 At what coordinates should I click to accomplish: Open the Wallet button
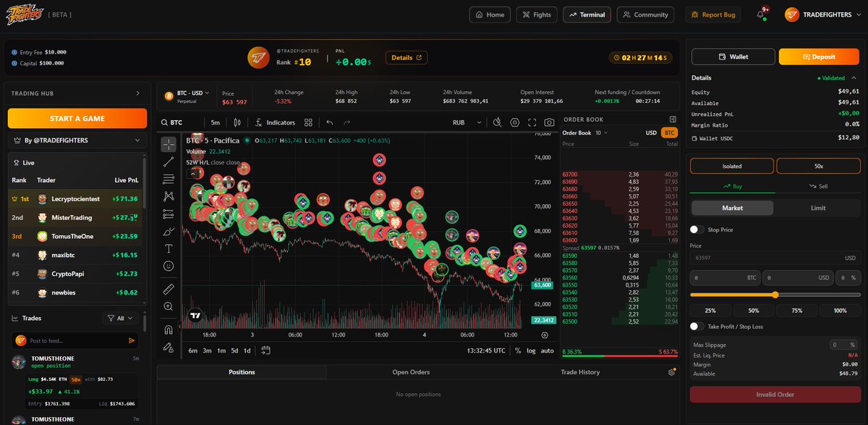733,56
